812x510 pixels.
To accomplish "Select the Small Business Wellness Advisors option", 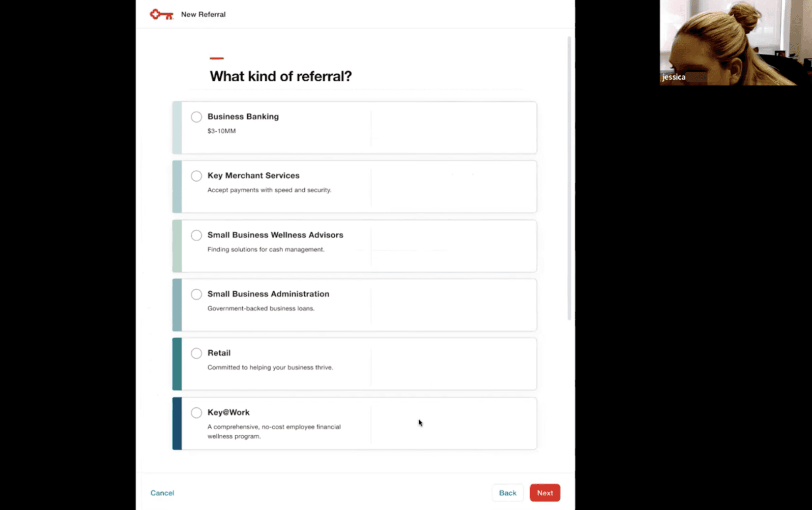I will coord(196,235).
